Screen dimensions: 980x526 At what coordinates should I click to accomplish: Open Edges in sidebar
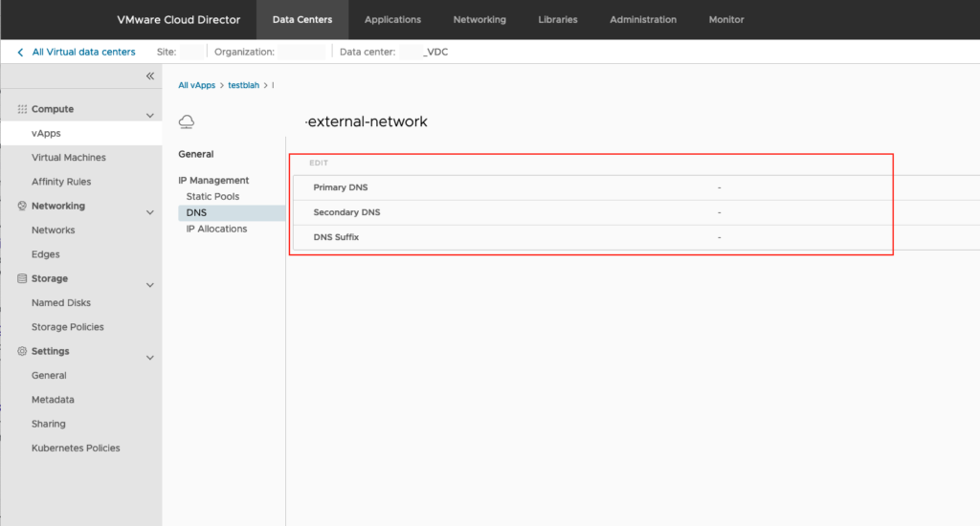[46, 254]
